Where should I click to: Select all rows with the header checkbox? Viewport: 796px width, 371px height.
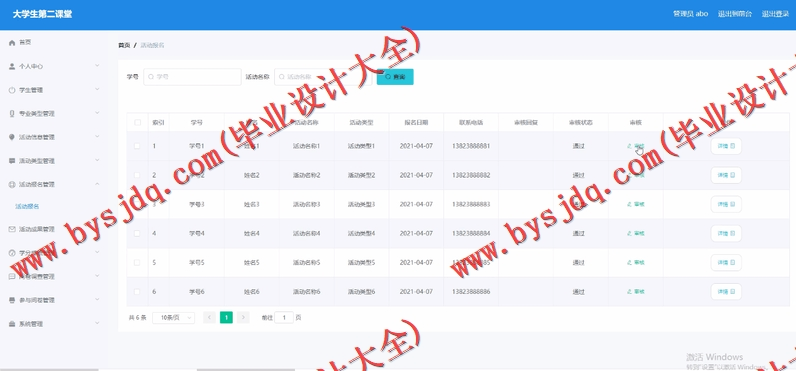(x=137, y=122)
